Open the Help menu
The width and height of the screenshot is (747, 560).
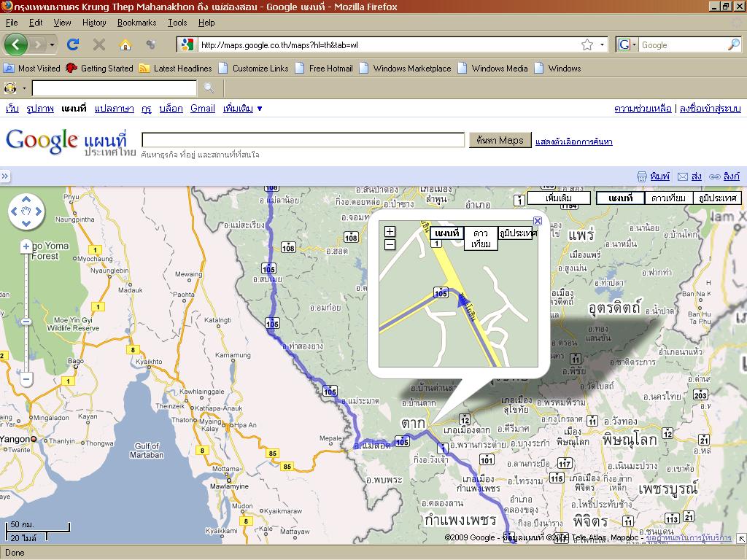click(206, 23)
